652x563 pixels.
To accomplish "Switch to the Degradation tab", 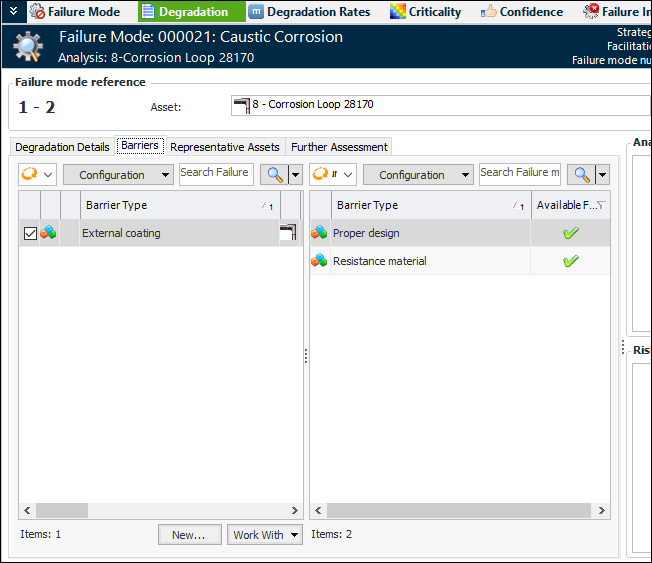I will (192, 12).
